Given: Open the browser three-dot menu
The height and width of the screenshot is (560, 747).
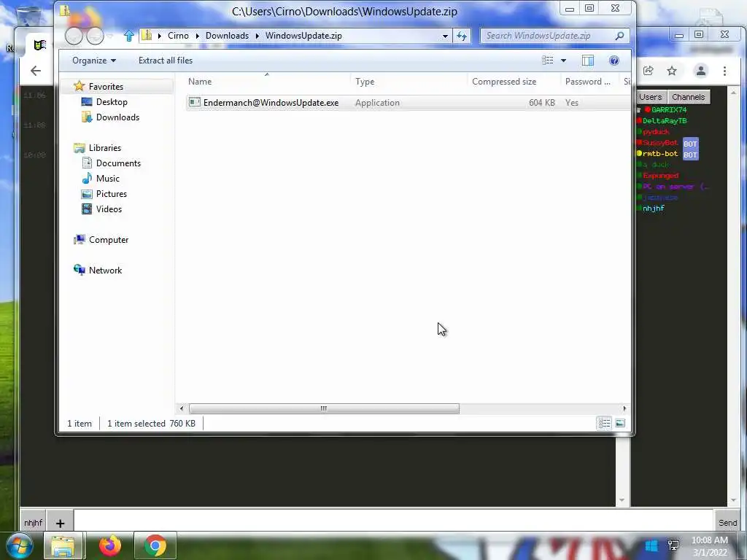Looking at the screenshot, I should pos(724,71).
